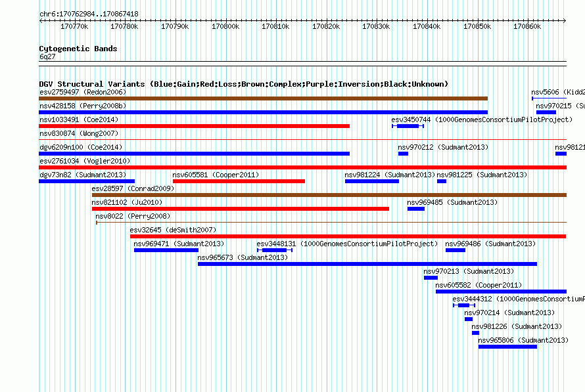The width and height of the screenshot is (585, 392).
Task: Click esv28597 (Conrad2009) label
Action: 133,188
